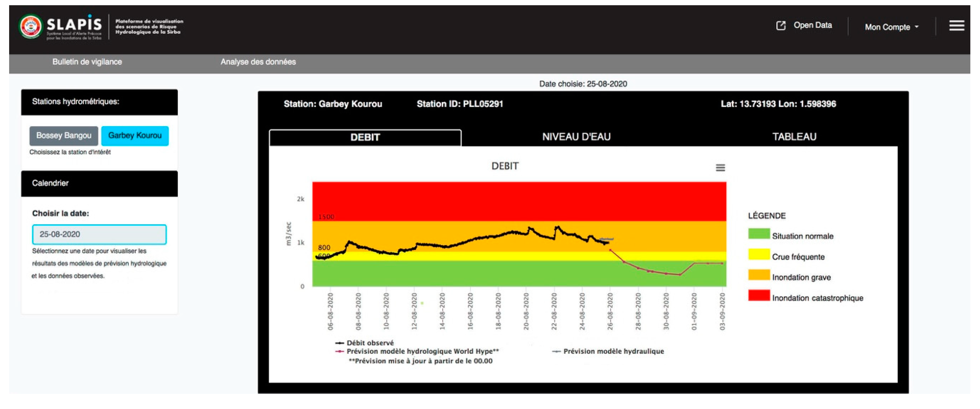Image resolution: width=980 pixels, height=409 pixels.
Task: Click the LÉGENDE heading
Action: point(767,216)
